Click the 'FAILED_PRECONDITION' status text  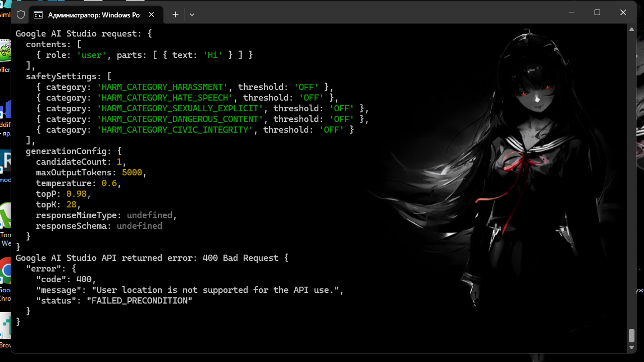(x=139, y=301)
